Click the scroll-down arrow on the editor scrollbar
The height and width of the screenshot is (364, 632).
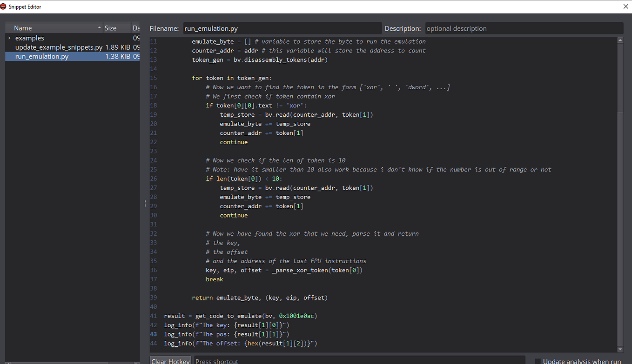(x=620, y=349)
